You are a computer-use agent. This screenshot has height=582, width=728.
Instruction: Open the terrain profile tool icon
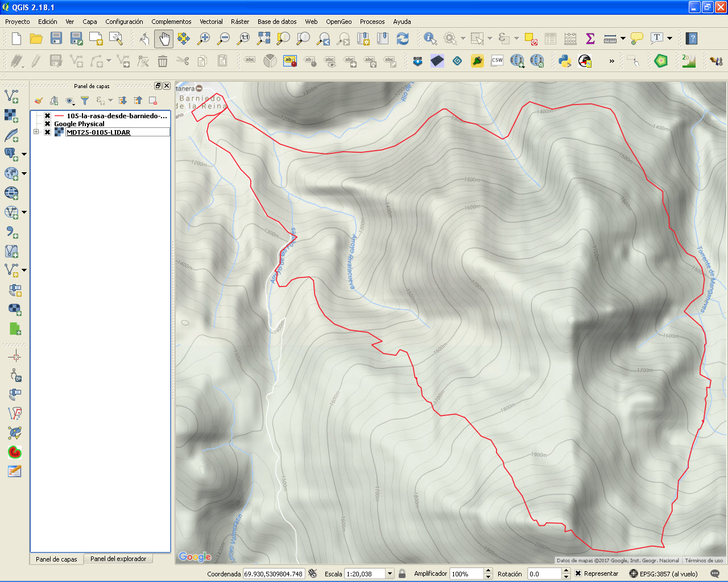pos(689,61)
